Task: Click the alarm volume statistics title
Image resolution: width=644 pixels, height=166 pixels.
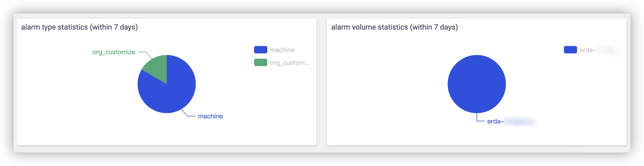Action: (x=394, y=27)
